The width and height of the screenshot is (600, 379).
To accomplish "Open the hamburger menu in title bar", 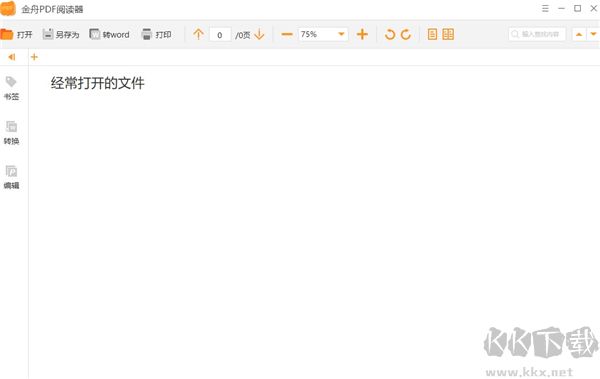I will coord(546,8).
